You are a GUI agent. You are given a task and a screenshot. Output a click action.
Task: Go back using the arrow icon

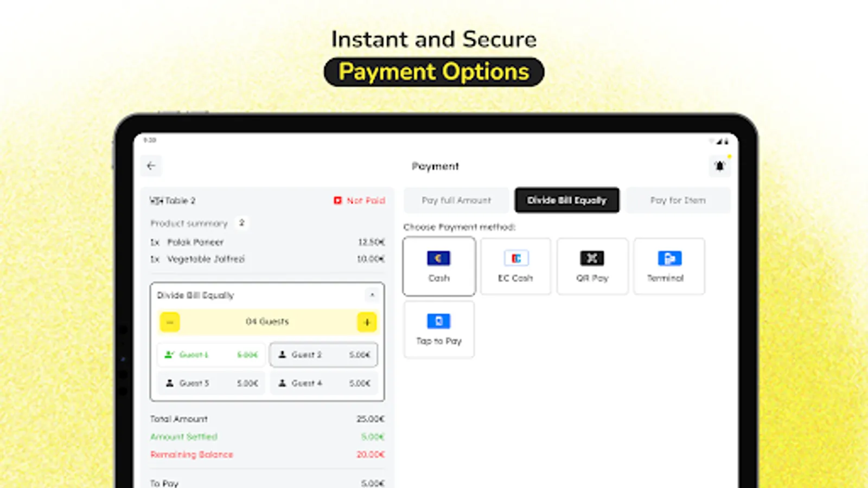pos(151,166)
